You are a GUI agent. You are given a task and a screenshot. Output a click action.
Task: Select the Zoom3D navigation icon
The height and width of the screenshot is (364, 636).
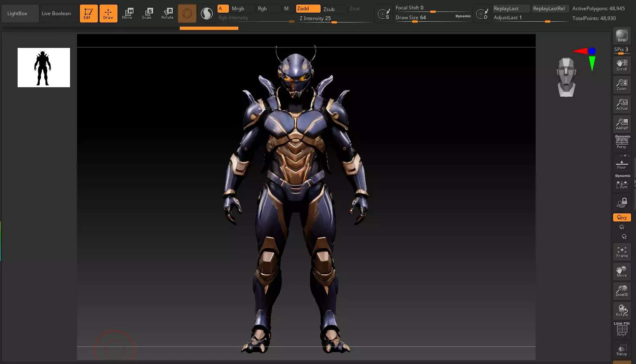click(x=622, y=291)
